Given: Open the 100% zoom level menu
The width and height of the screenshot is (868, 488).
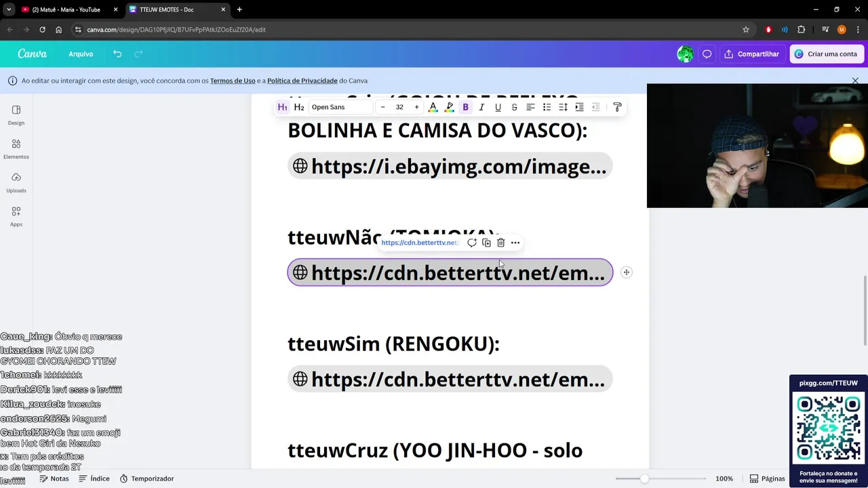Looking at the screenshot, I should (724, 479).
